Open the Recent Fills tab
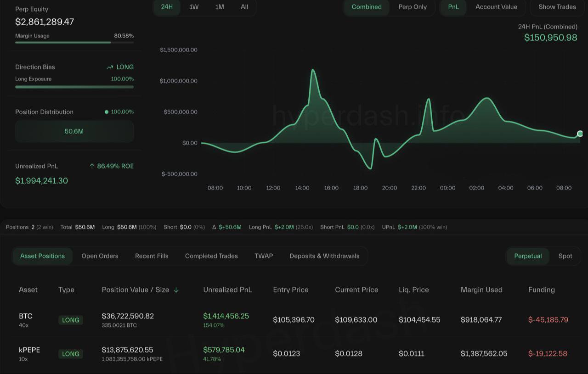This screenshot has height=374, width=588. click(152, 256)
